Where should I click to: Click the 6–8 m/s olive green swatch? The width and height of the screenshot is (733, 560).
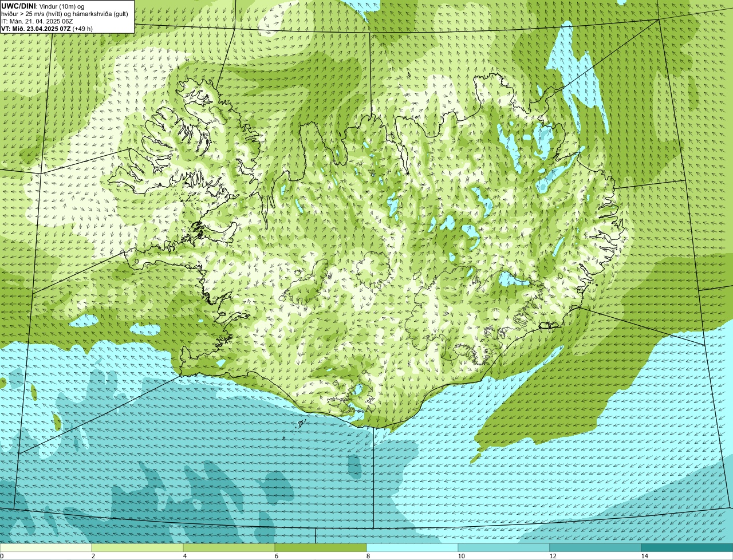point(321,547)
